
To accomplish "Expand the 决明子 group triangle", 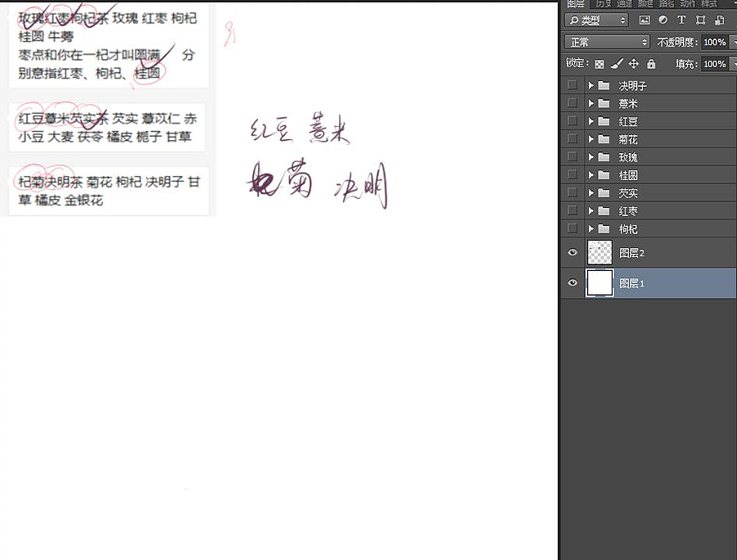I will (x=590, y=85).
